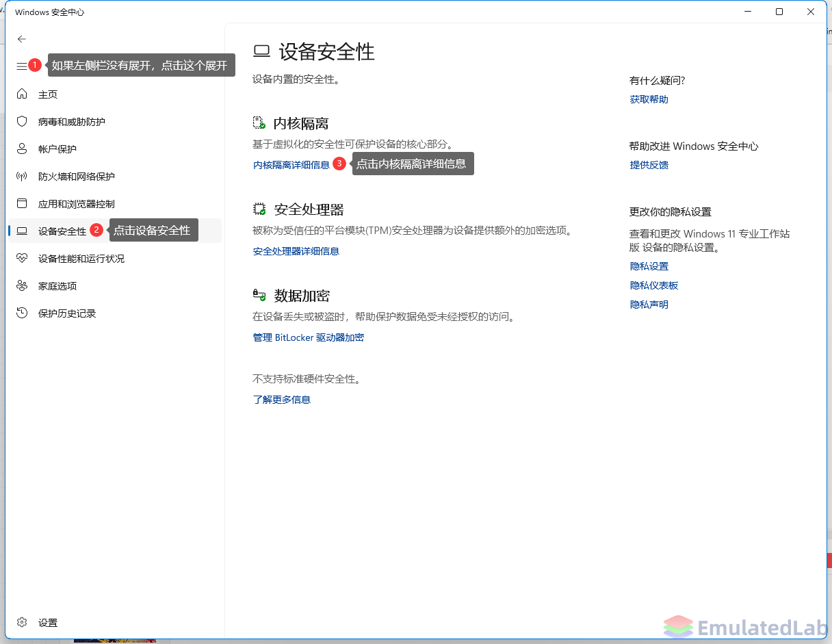The width and height of the screenshot is (832, 644).
Task: Click the 更改你的隐私设置 heading
Action: point(671,212)
